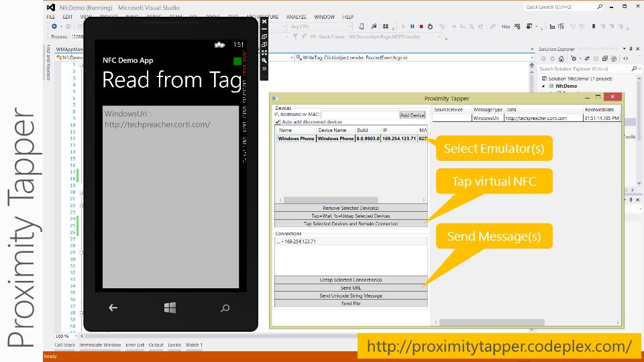Rotate the emulator right with toolbar icon
Screen dimensions: 644x362
(264, 44)
